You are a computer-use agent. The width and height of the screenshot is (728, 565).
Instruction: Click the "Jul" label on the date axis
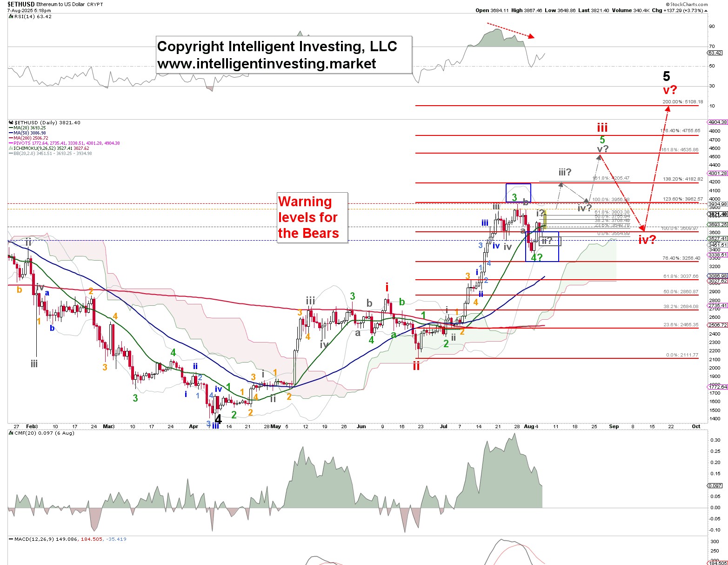coord(444,426)
